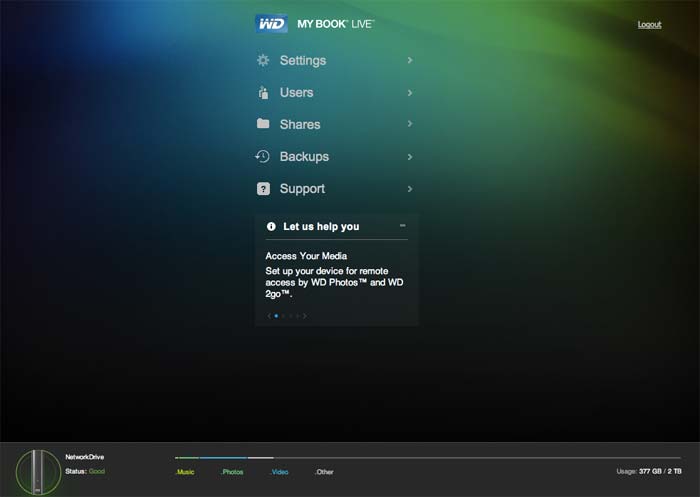The width and height of the screenshot is (700, 497).
Task: Click the Settings gear icon
Action: click(263, 60)
